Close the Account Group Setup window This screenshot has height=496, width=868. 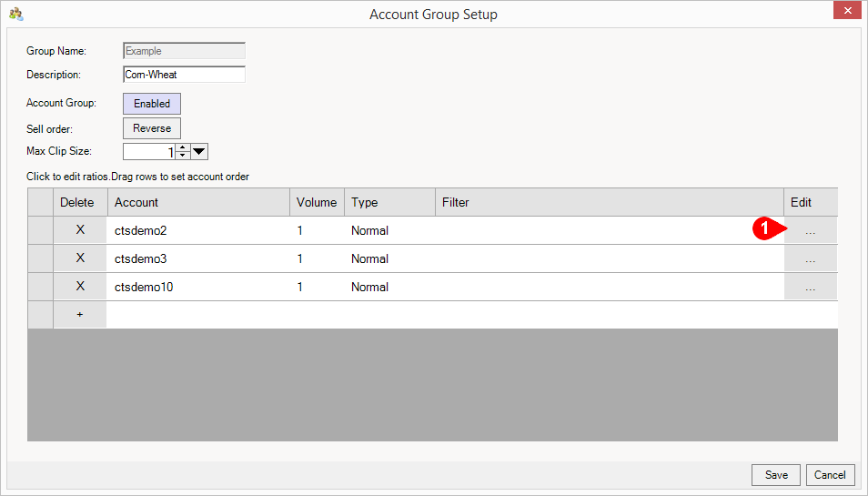click(846, 11)
